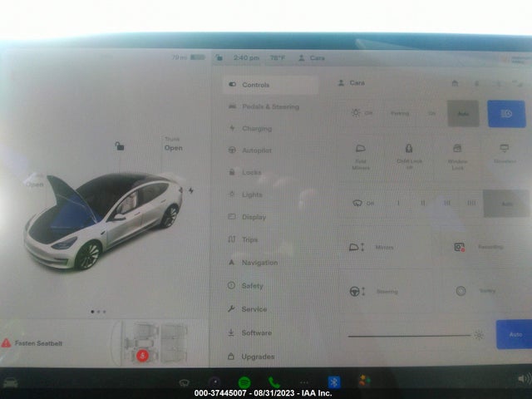Tap the brightness sun icon by slider
532x399 pixels.
[479, 335]
